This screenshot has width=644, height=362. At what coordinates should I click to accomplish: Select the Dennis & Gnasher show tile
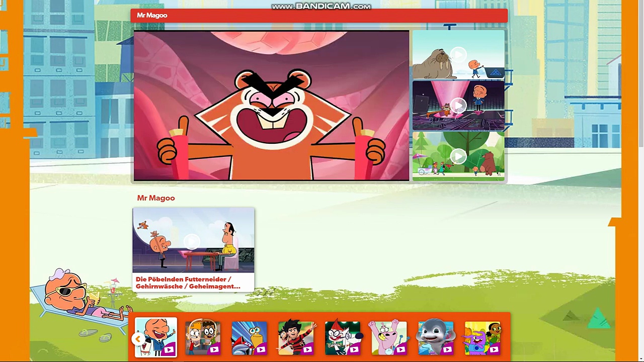[x=296, y=337]
